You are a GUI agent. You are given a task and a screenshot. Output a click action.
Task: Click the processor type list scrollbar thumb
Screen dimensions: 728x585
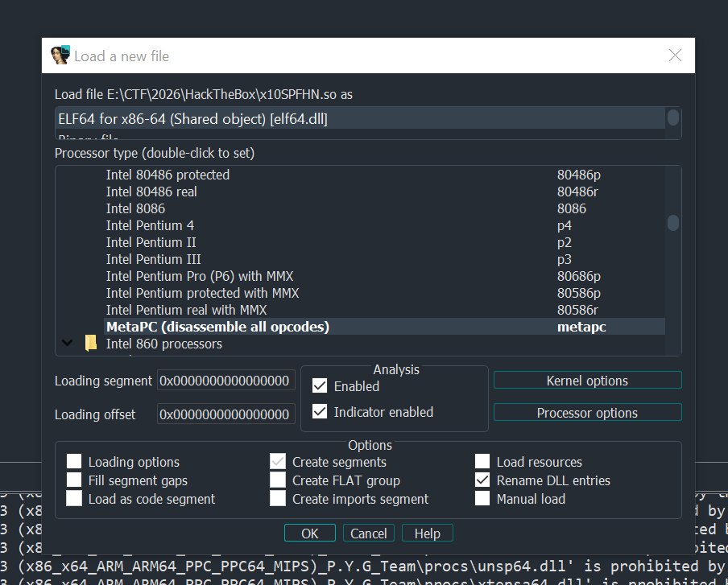(672, 223)
